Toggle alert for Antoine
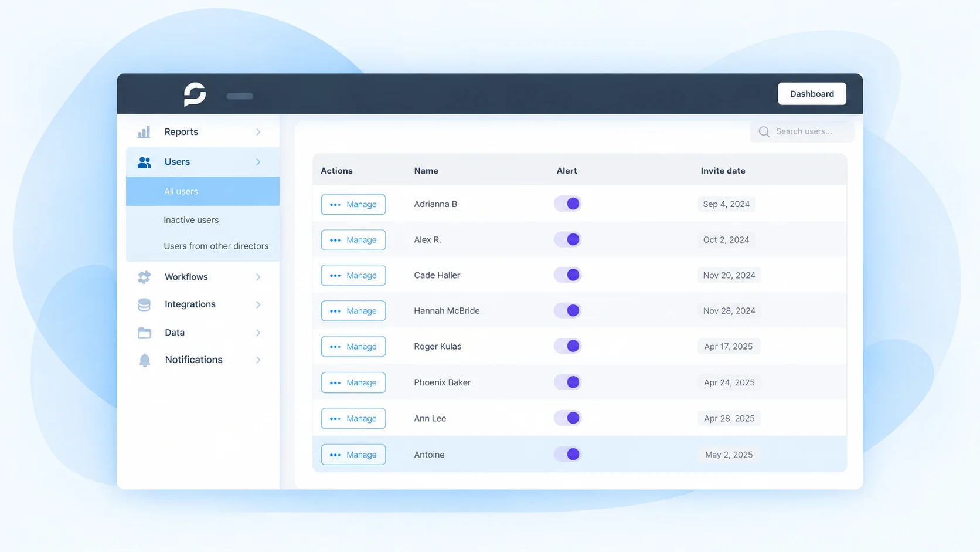The image size is (980, 552). click(567, 454)
